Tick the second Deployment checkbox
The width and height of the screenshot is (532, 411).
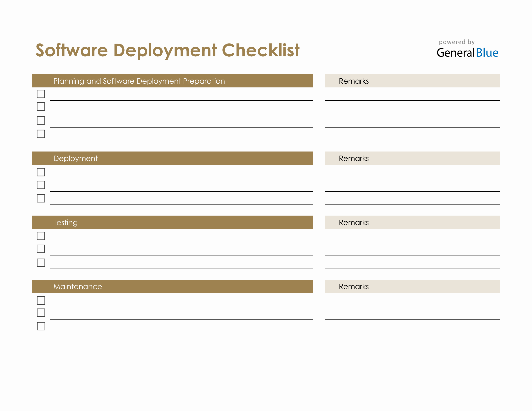[x=41, y=185]
